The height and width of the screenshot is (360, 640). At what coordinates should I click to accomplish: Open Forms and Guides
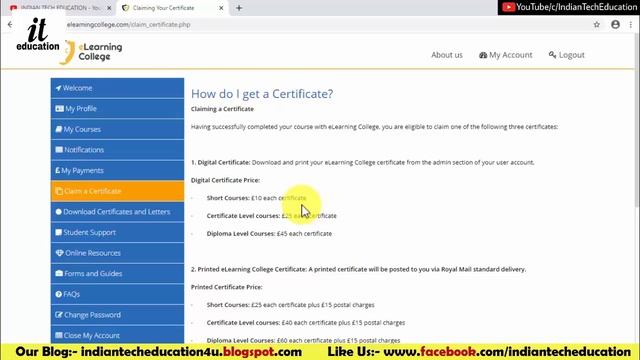click(117, 273)
